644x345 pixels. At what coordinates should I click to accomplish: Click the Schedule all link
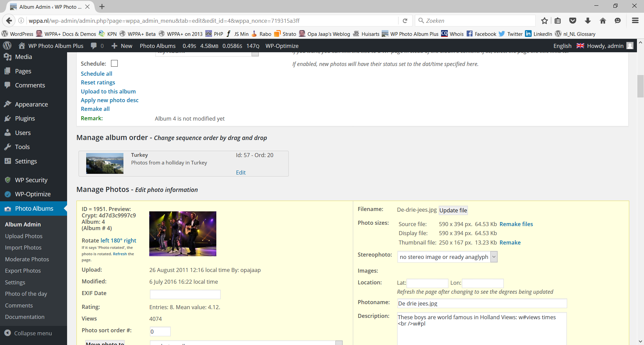(96, 74)
